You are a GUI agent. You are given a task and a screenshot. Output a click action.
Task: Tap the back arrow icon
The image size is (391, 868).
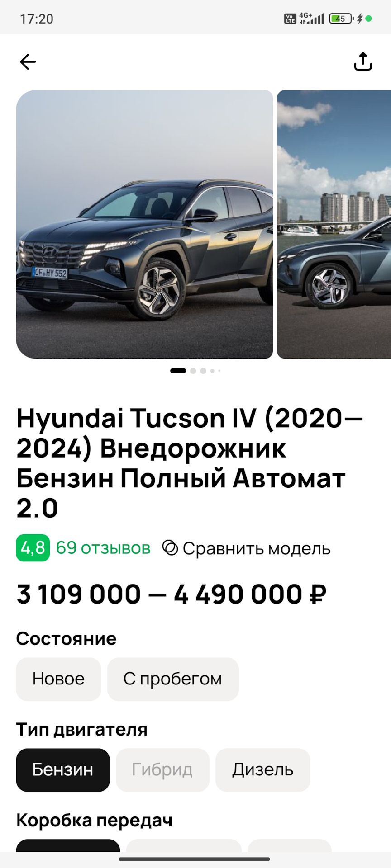click(28, 61)
